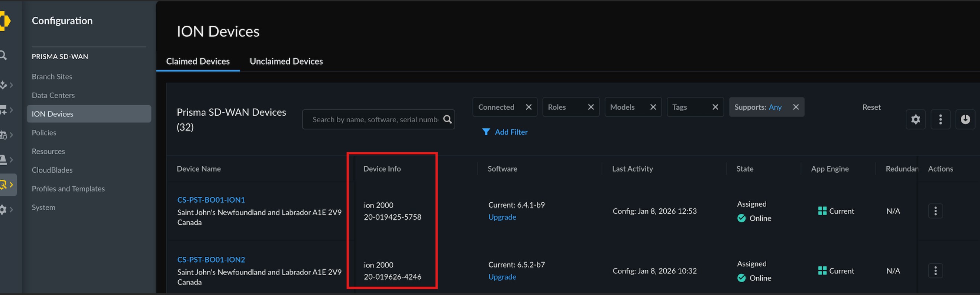980x295 pixels.
Task: Click the PRISMA SD-WAN sidebar heading
Action: click(x=60, y=56)
